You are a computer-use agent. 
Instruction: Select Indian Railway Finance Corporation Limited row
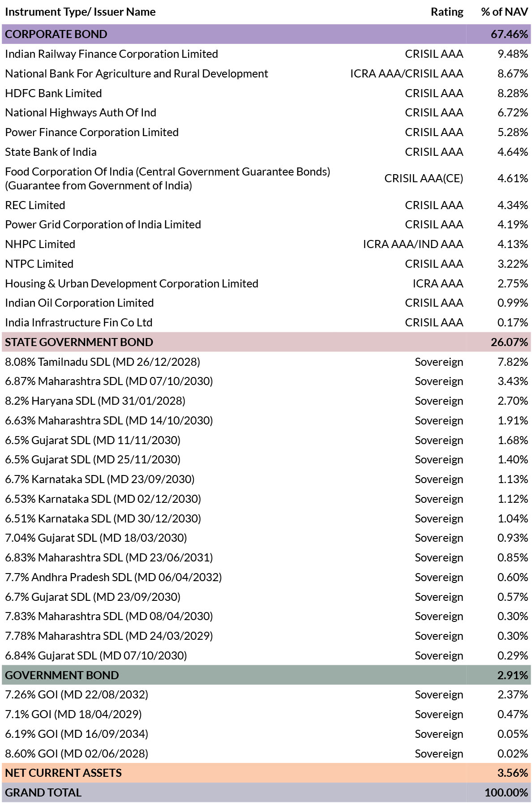(112, 54)
